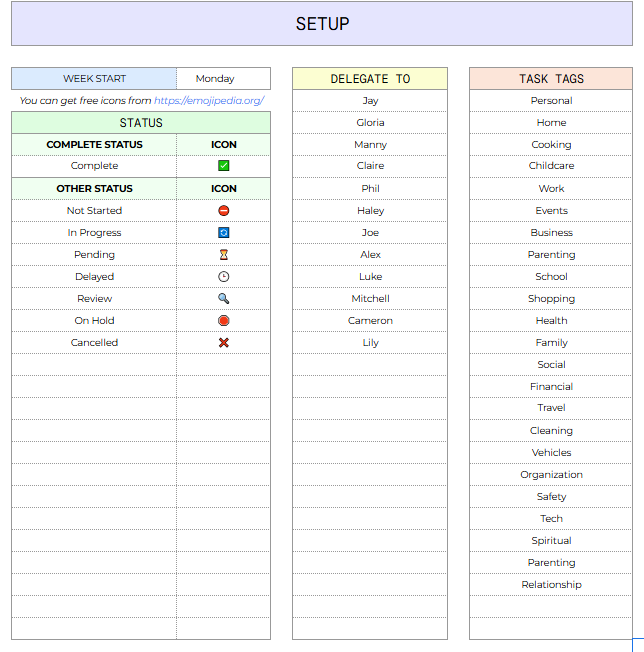Click the green checkmark Complete icon
Screen dimensions: 644x652
pos(224,166)
